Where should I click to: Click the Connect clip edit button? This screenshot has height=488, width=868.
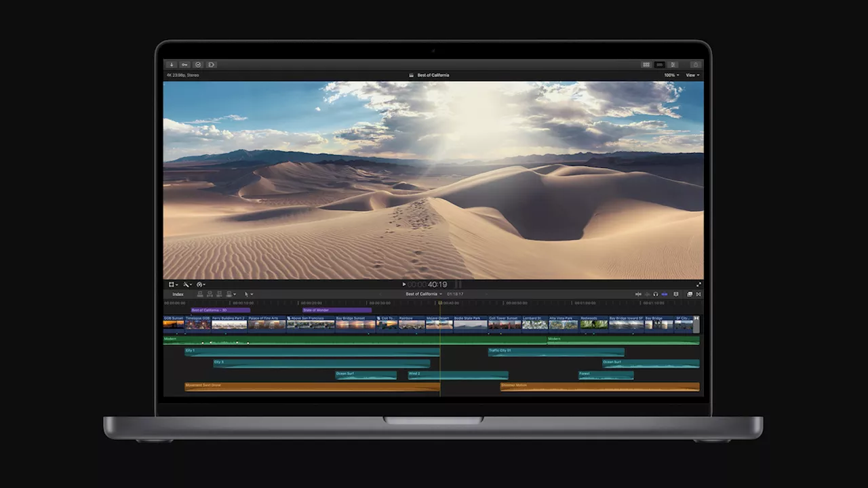coord(200,294)
